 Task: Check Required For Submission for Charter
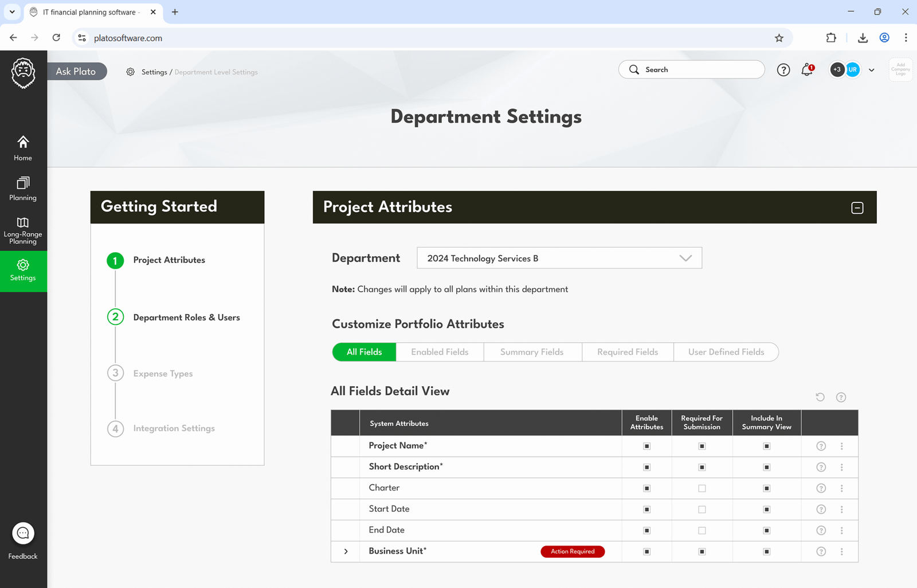(x=702, y=488)
